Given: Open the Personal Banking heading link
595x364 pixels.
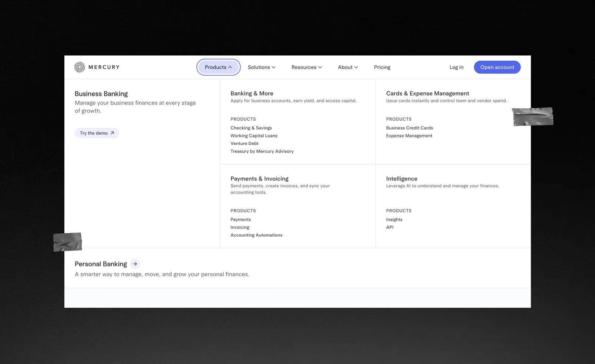Looking at the screenshot, I should 101,264.
